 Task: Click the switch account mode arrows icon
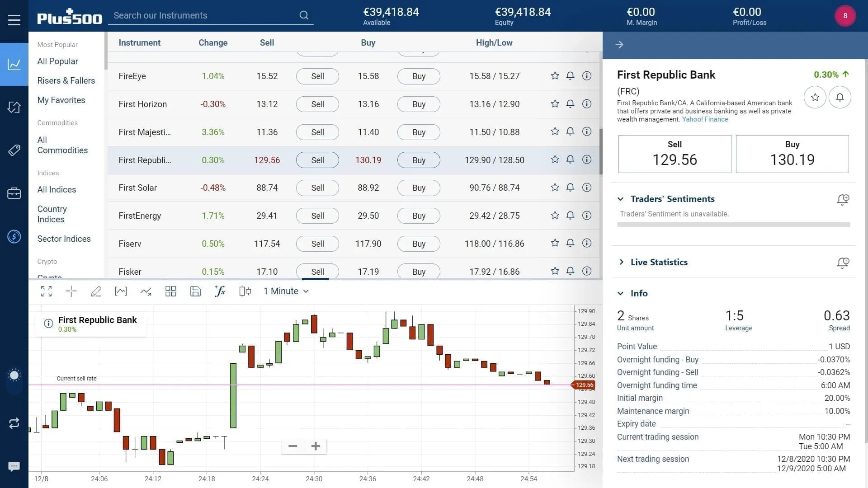(14, 423)
